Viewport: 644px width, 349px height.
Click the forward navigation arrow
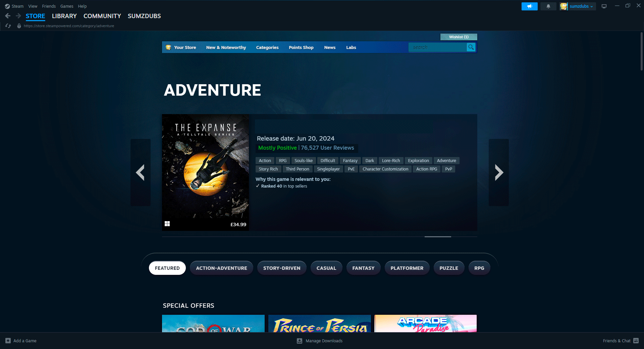18,16
